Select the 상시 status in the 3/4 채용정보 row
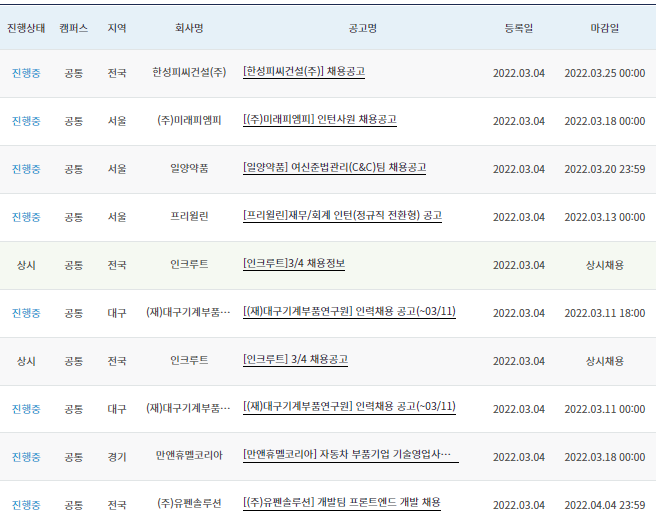 coord(26,265)
